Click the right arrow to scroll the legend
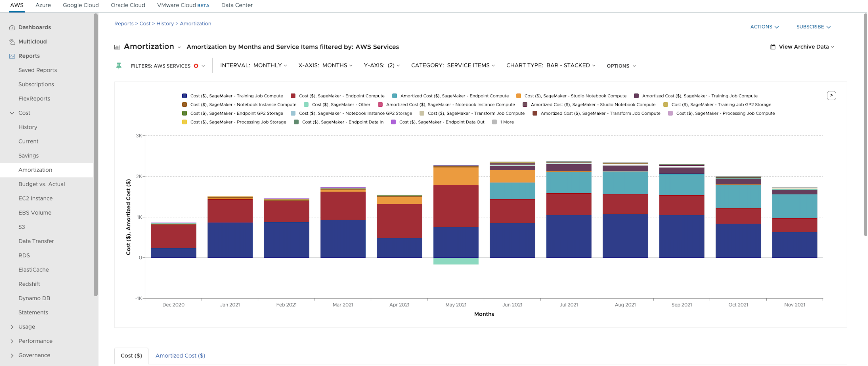 tap(831, 96)
